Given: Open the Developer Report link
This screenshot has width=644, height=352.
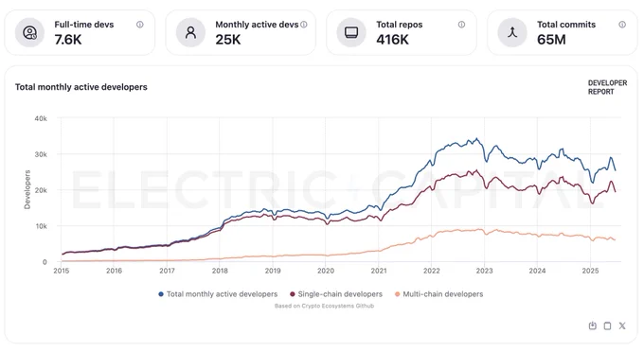Looking at the screenshot, I should 607,87.
